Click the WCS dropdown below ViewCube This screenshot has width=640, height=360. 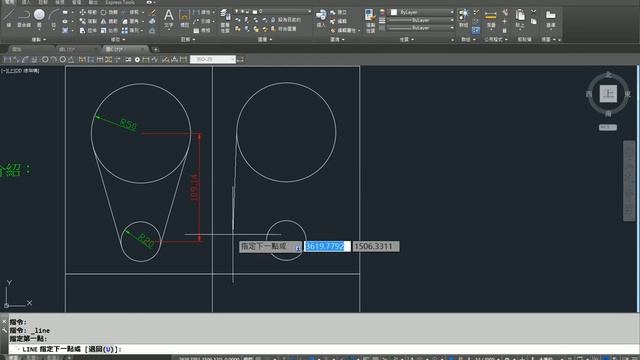608,127
